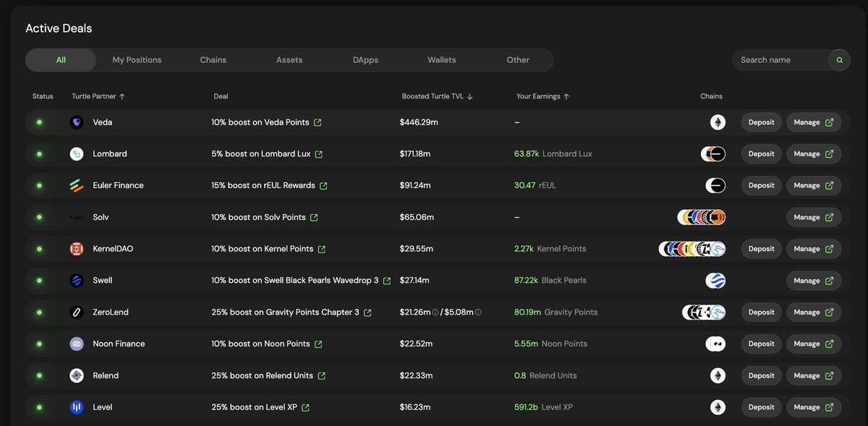Click the Relend partner logo
Image resolution: width=868 pixels, height=426 pixels.
(x=77, y=375)
